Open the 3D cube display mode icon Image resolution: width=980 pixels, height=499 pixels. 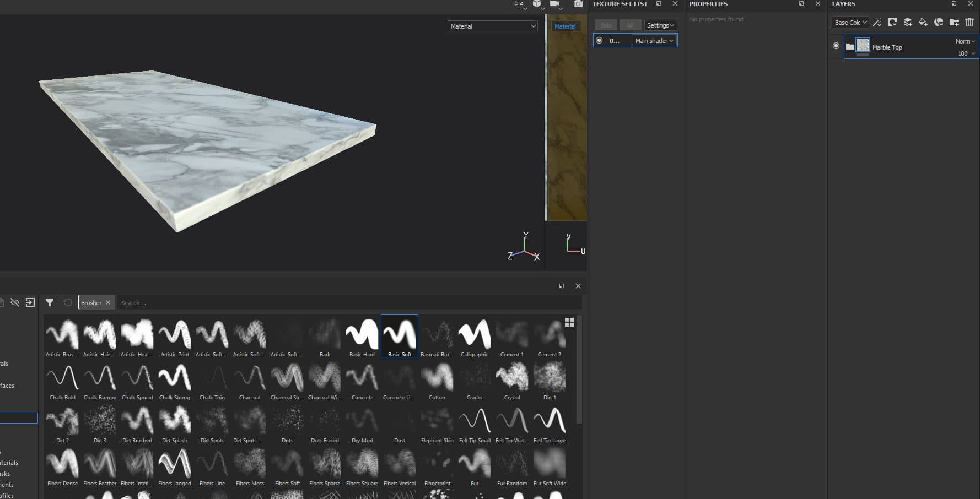(537, 4)
